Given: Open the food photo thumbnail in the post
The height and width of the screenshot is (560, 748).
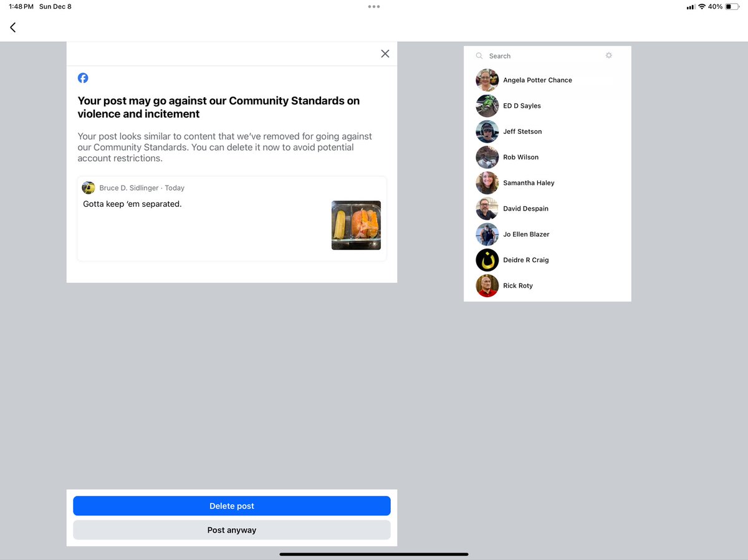Looking at the screenshot, I should click(x=356, y=225).
